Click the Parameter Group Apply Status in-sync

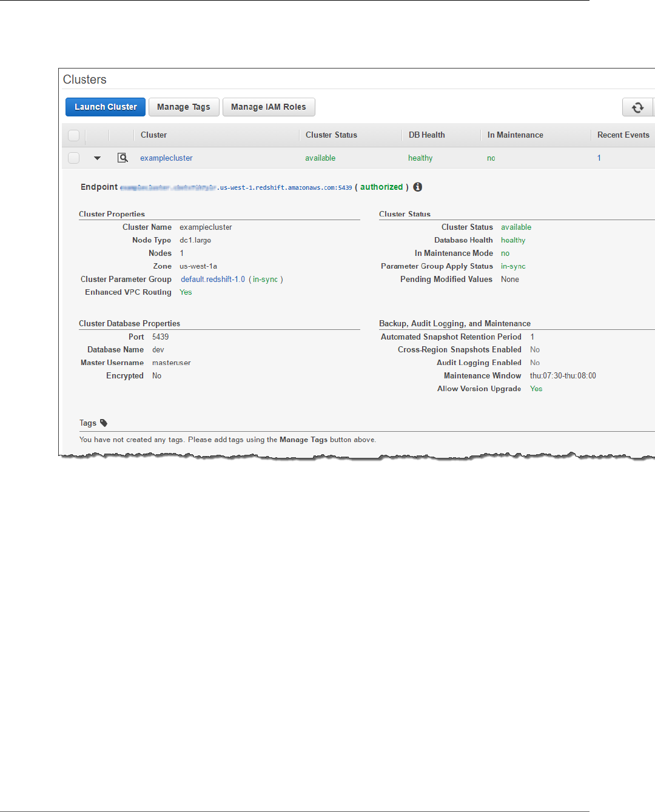(513, 266)
